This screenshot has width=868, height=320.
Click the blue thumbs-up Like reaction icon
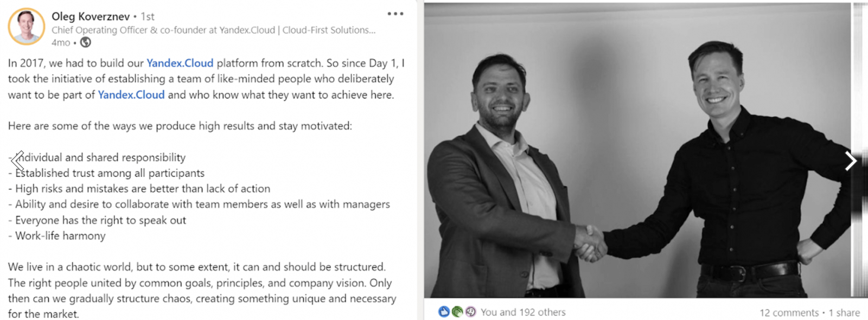pos(444,312)
